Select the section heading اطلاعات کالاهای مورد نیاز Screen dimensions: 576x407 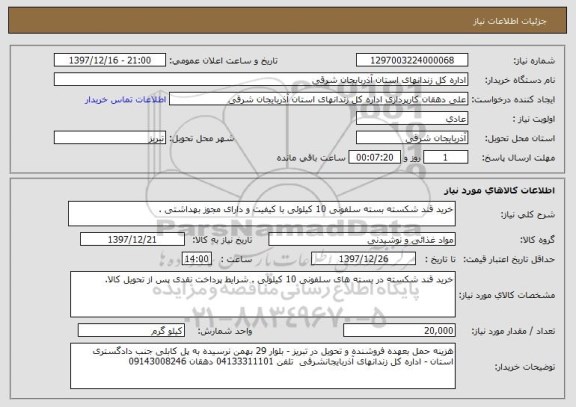[499, 190]
